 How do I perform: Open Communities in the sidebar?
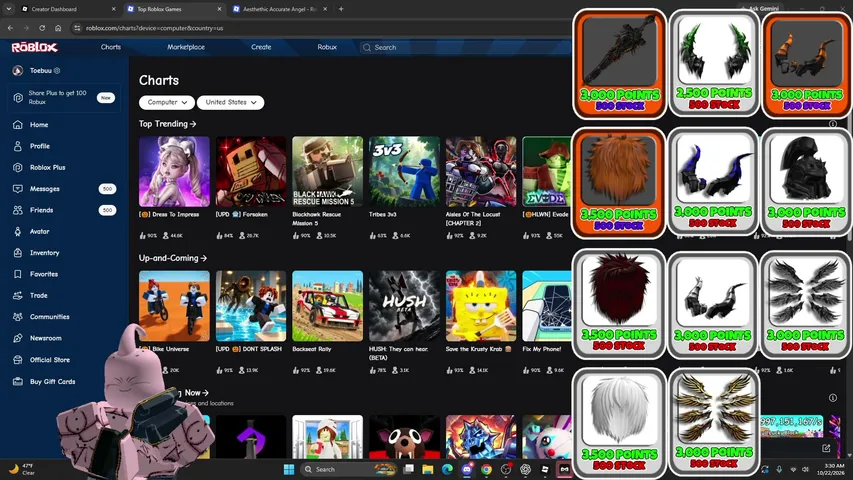[50, 317]
